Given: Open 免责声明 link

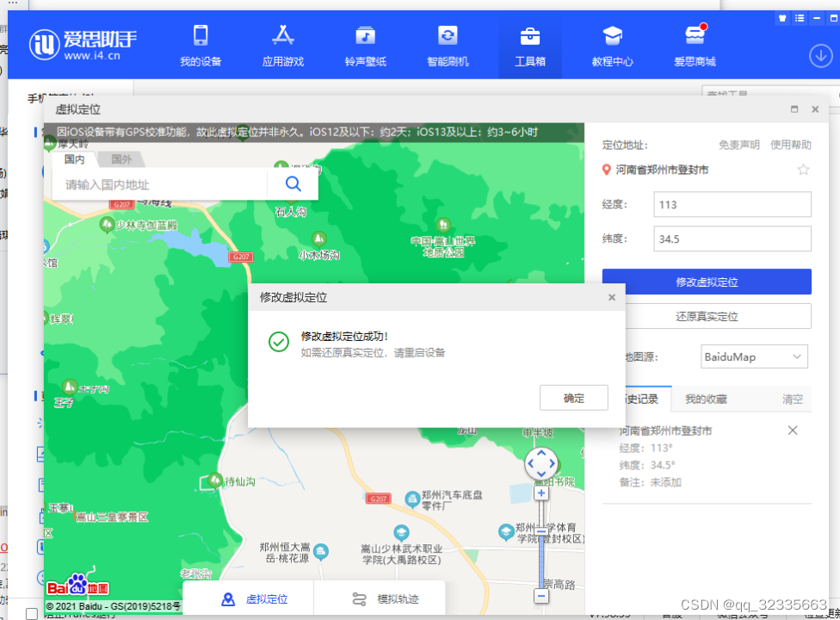Looking at the screenshot, I should pyautogui.click(x=738, y=145).
